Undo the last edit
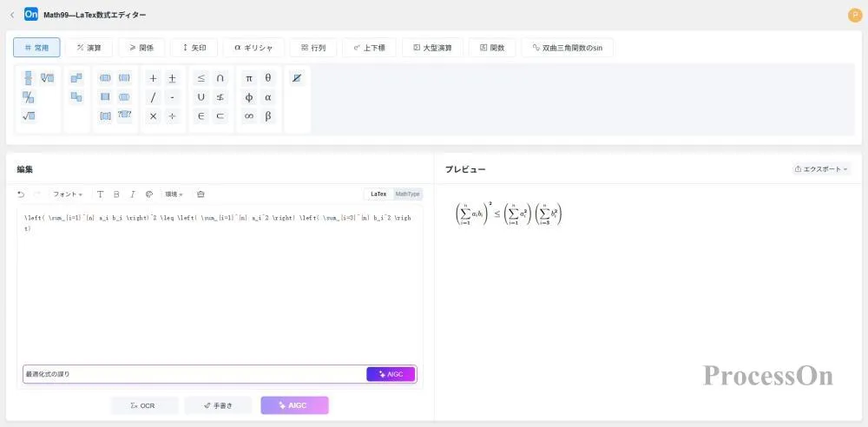This screenshot has width=868, height=427. 21,194
